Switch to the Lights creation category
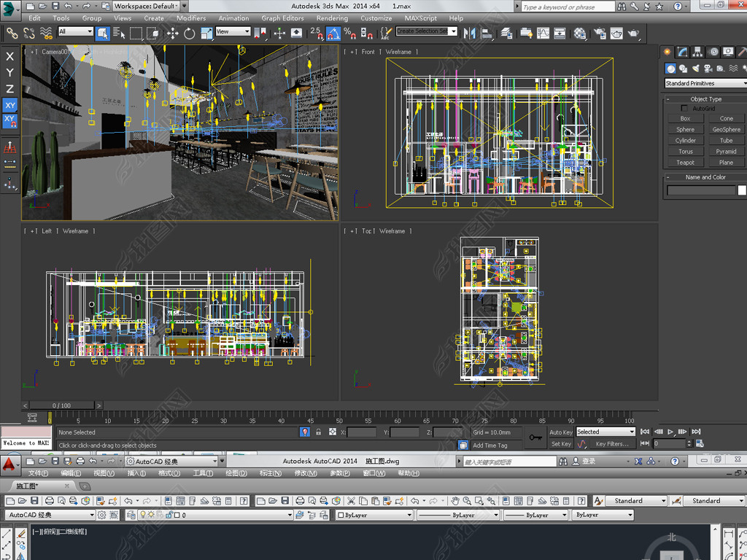 [x=695, y=69]
